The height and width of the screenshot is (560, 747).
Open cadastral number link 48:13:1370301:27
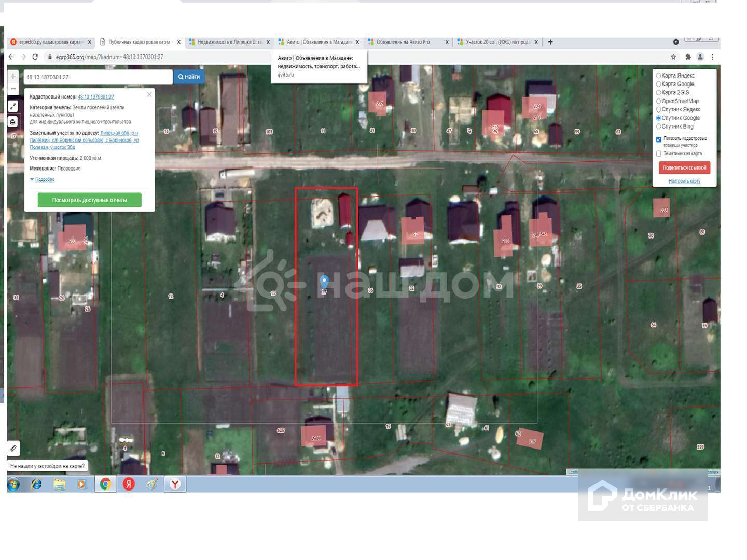[96, 97]
